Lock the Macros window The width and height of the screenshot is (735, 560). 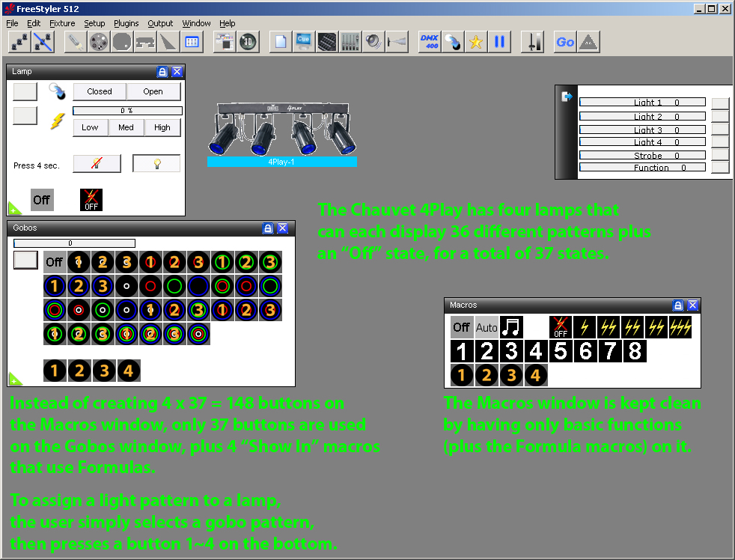[678, 305]
